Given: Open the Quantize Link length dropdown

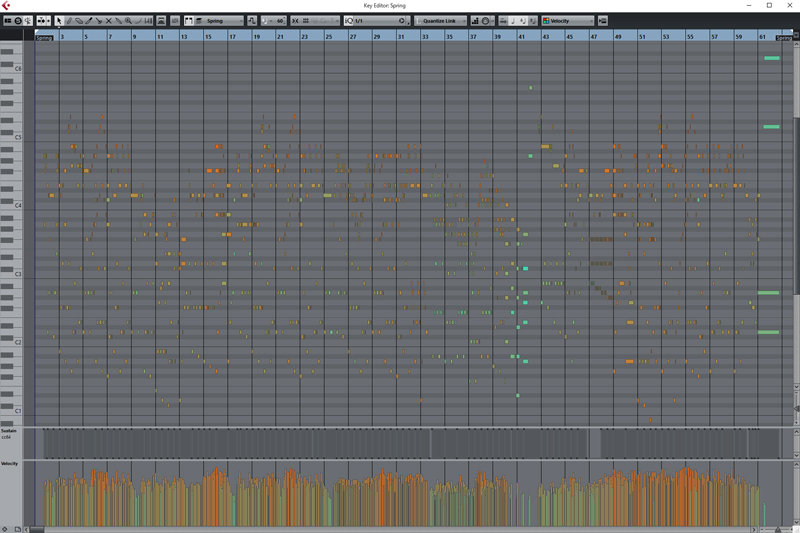Looking at the screenshot, I should click(440, 21).
